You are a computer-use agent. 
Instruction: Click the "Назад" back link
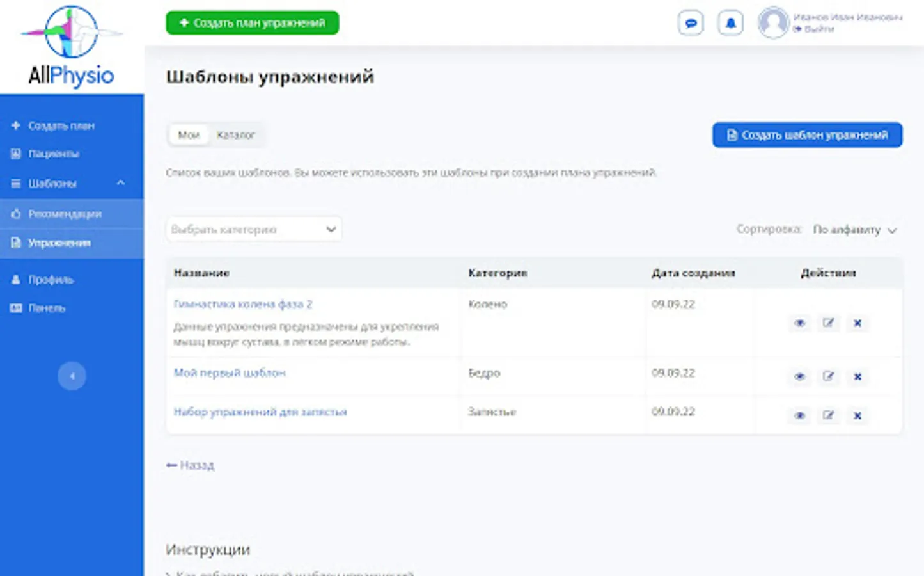[x=191, y=465]
